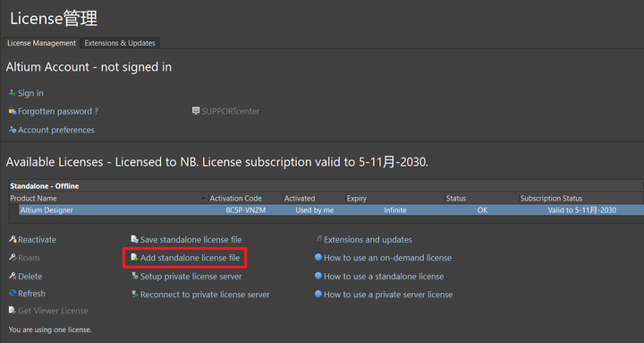The width and height of the screenshot is (644, 343).
Task: Open Forgotten password link
Action: click(x=58, y=111)
